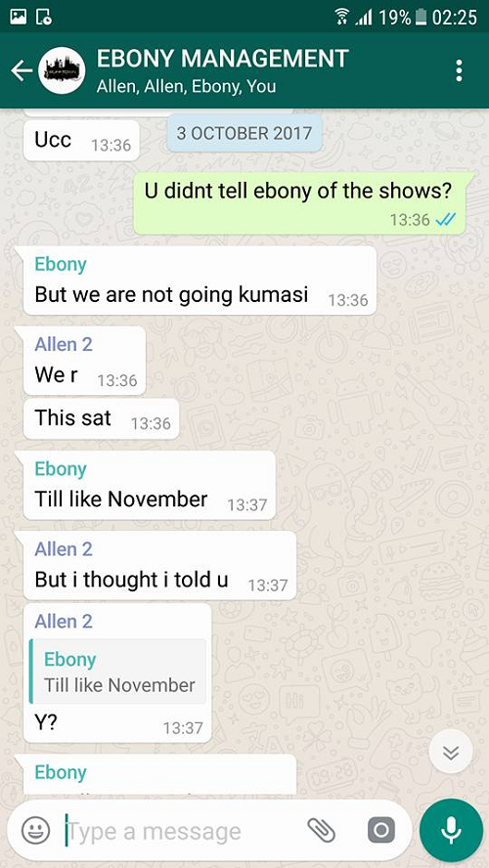Tap 'Allen 2' sender name above 'We r'
Screen dimensions: 489x868
(x=64, y=344)
